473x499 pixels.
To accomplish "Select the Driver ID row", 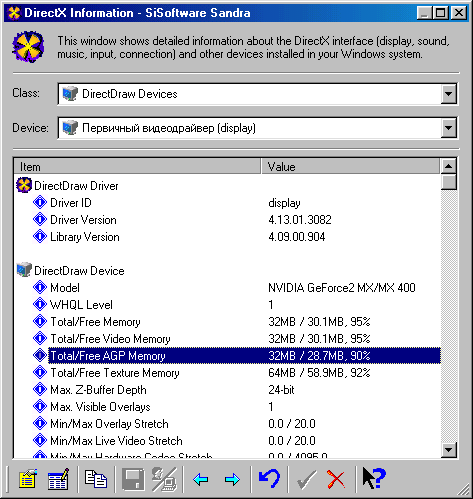I will click(227, 203).
